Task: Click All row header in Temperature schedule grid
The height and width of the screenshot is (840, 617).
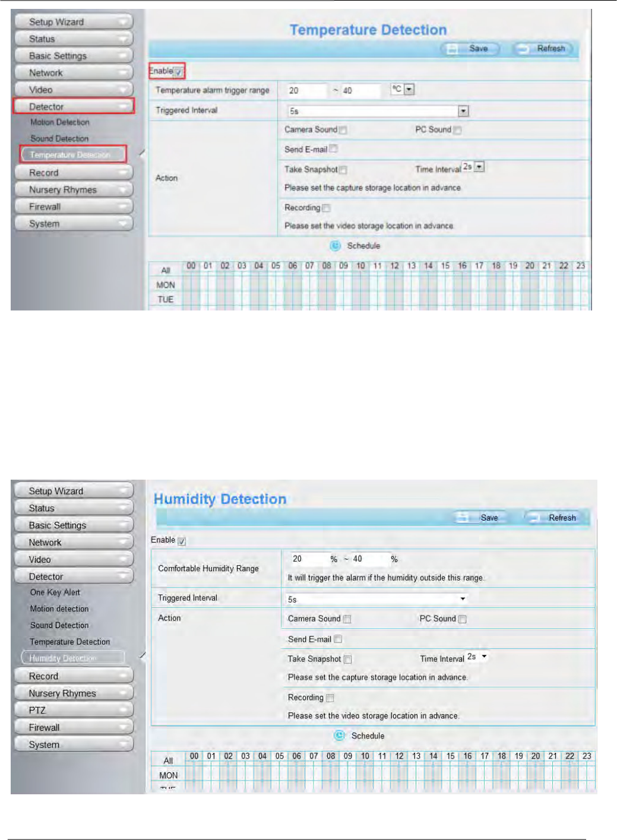Action: [x=166, y=270]
